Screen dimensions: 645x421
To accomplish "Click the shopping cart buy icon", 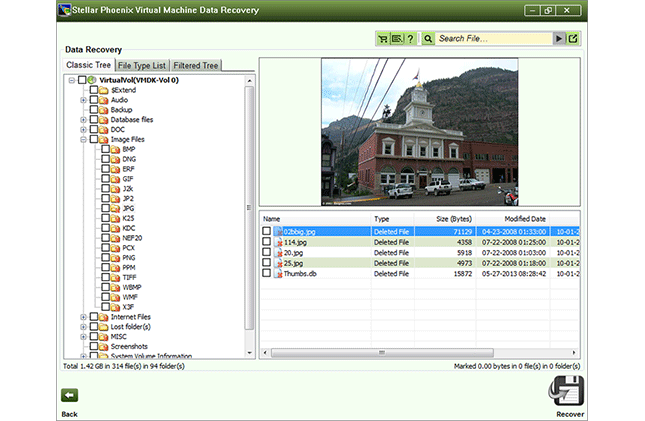I will click(383, 39).
